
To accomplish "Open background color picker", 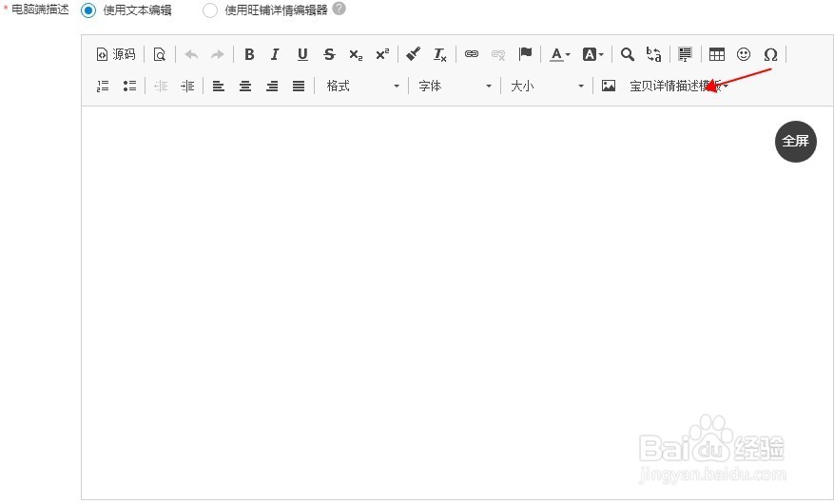I will (593, 54).
